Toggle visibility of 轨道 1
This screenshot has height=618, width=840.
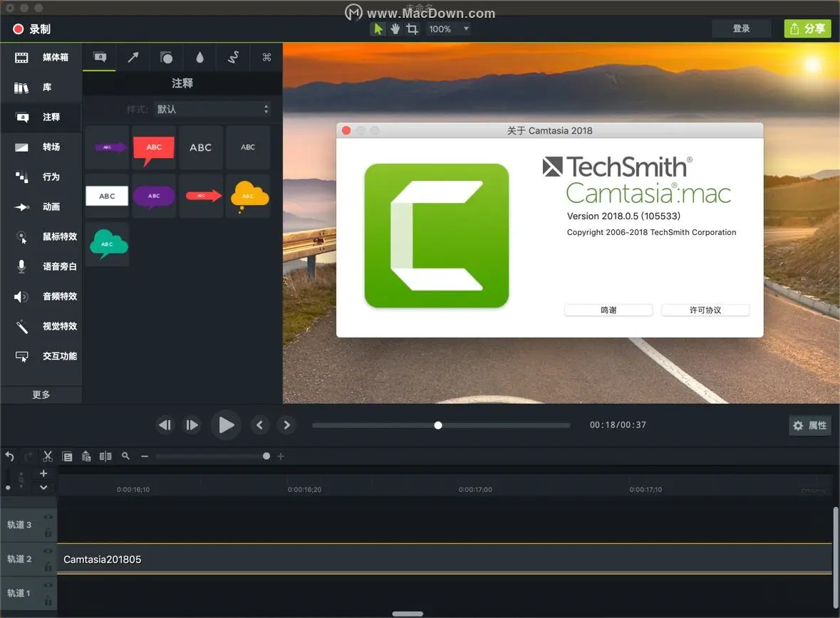pos(48,585)
